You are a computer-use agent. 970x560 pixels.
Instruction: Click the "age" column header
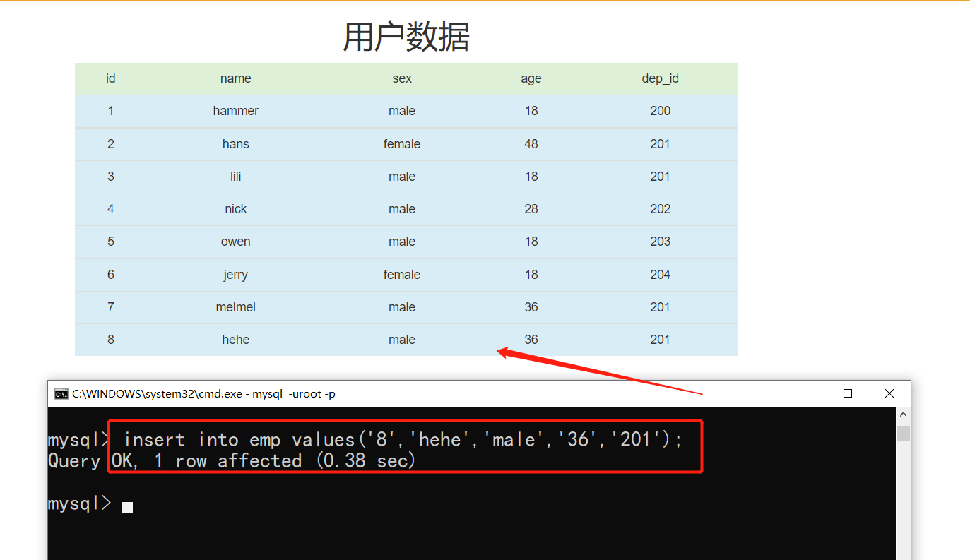click(531, 78)
